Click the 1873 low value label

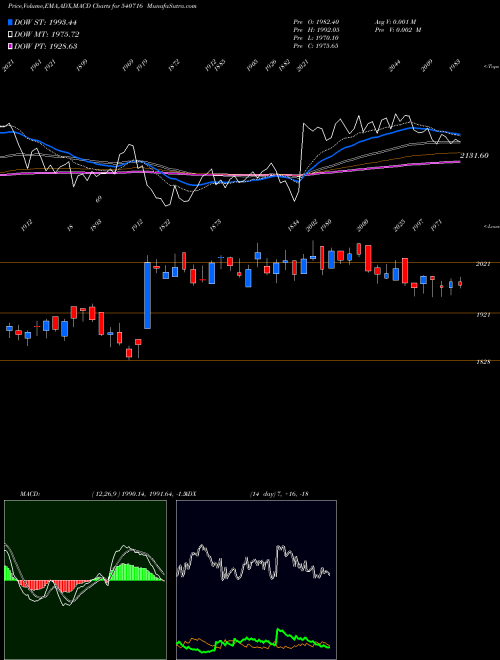coord(215,225)
